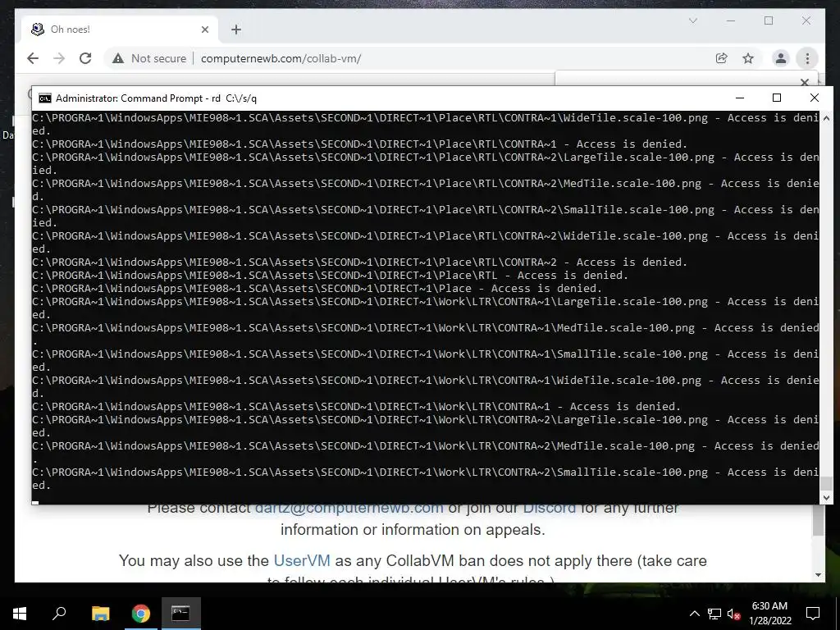Bookmark this page with the star icon

tap(748, 58)
